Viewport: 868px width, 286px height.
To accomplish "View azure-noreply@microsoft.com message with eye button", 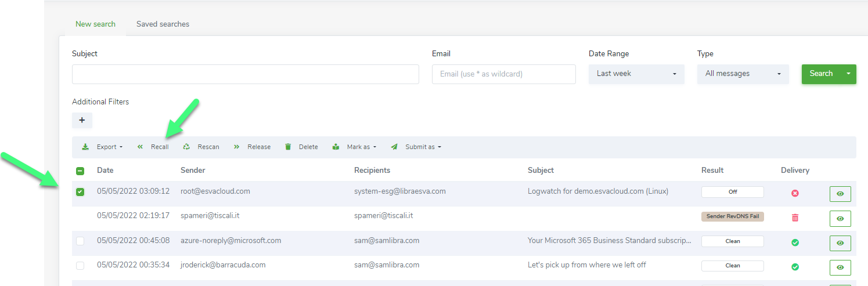I will [x=840, y=243].
